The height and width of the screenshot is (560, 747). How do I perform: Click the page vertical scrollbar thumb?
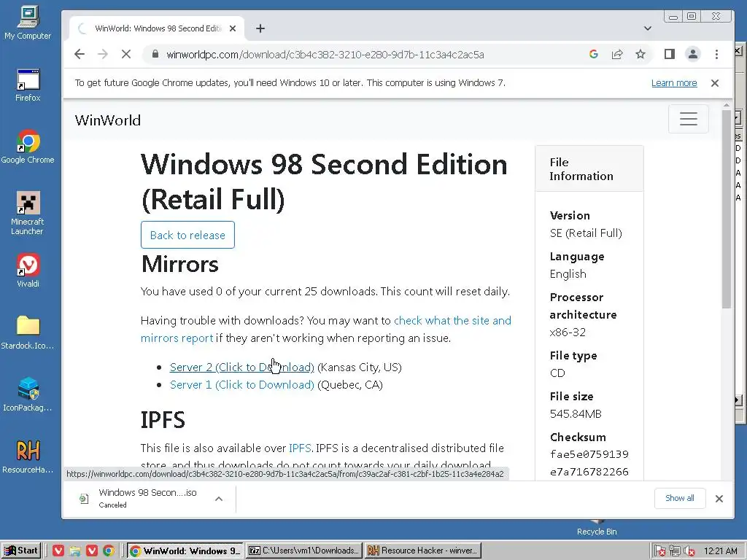tap(726, 209)
